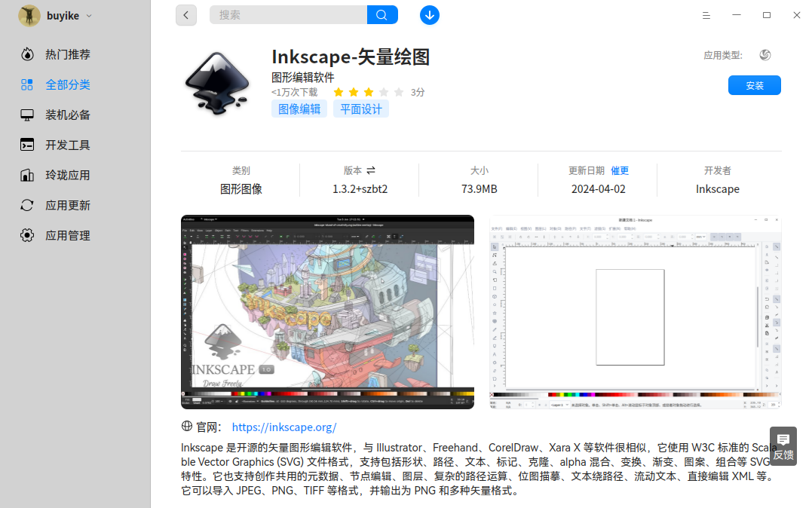
Task: Open 装机必备 section
Action: coord(68,115)
